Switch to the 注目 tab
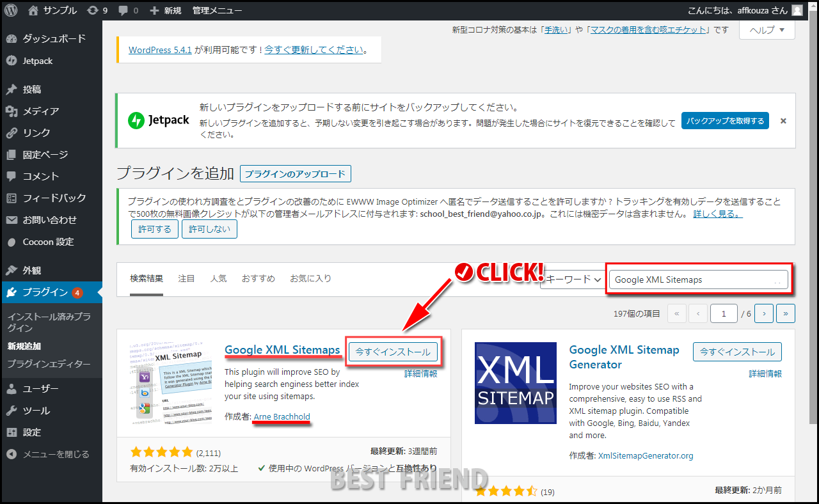This screenshot has height=504, width=819. [187, 279]
